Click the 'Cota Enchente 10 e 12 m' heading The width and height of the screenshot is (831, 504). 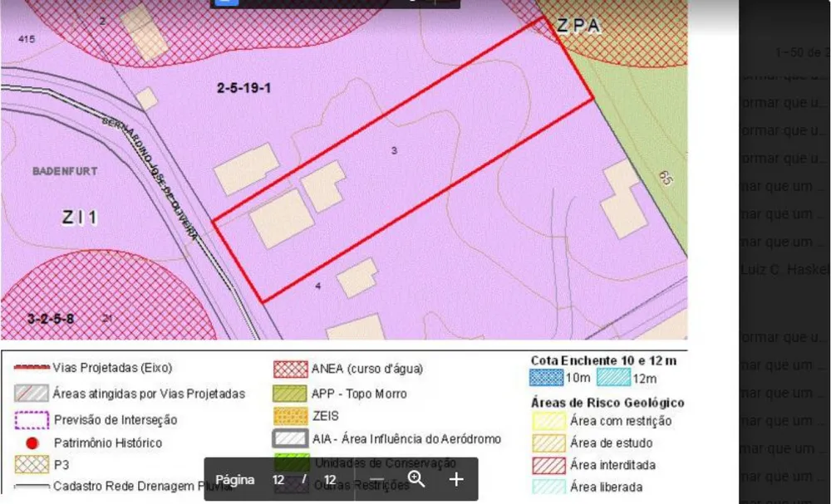(603, 361)
